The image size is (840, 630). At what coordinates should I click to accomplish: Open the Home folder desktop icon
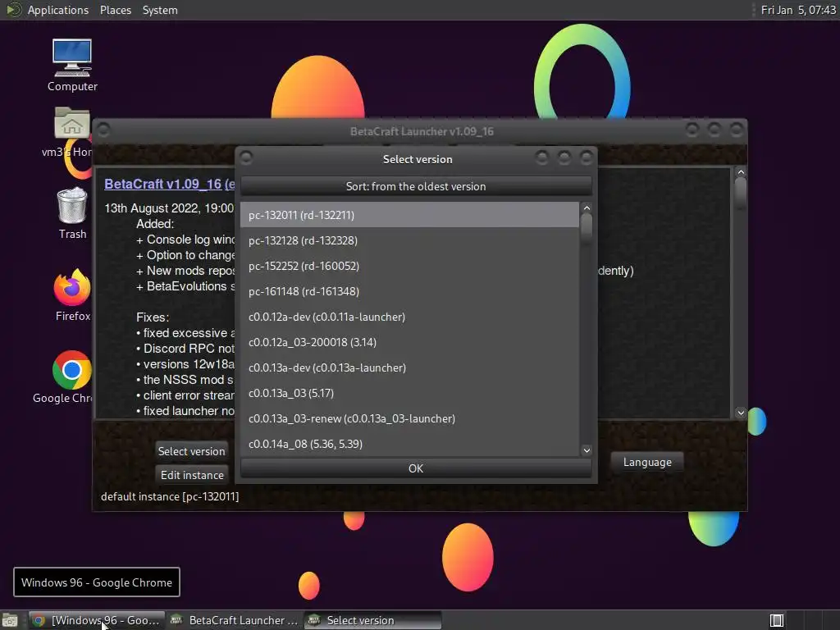click(x=71, y=132)
